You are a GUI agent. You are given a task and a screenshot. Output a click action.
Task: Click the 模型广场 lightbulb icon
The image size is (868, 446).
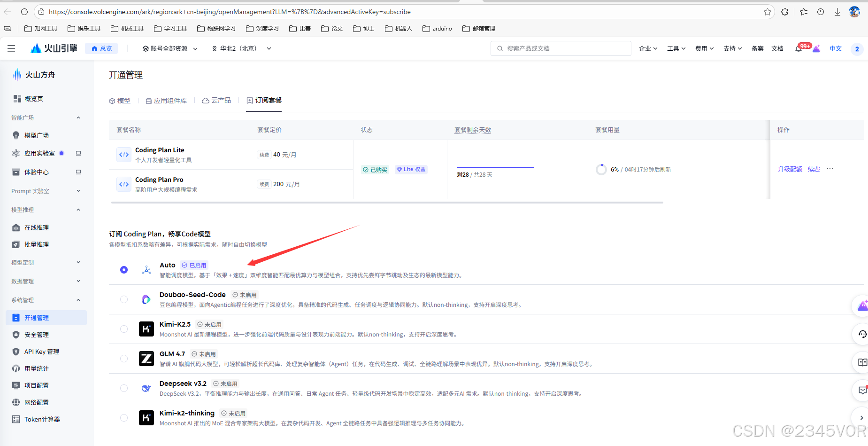pos(16,135)
